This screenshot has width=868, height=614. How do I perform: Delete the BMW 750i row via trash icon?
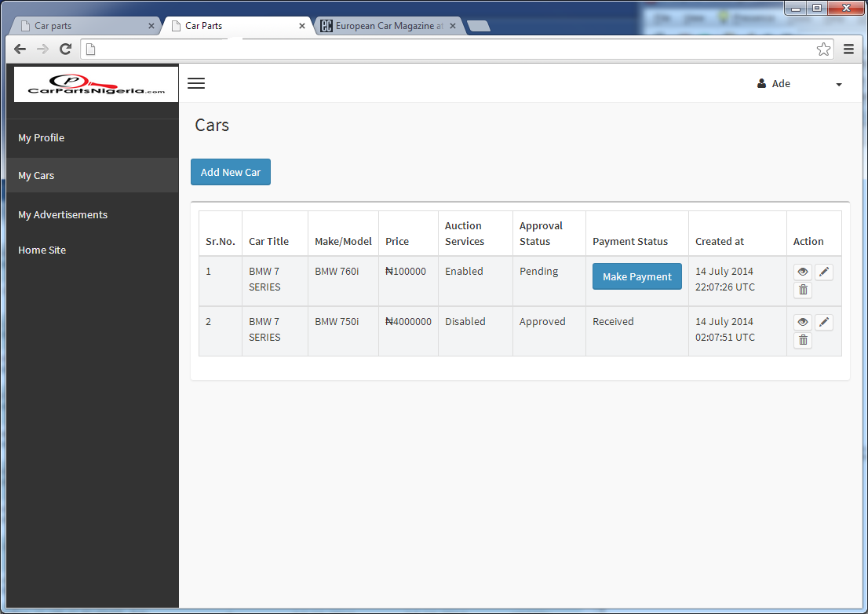pyautogui.click(x=802, y=341)
